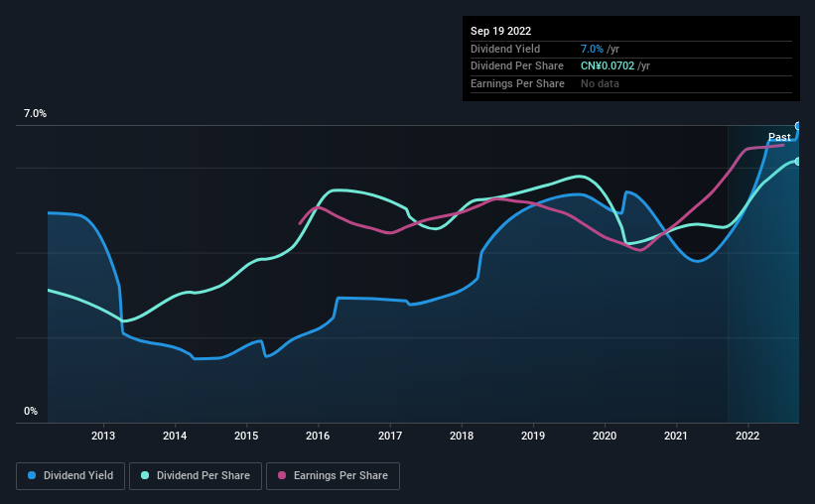Click the Dividend Yield line's end-point marker
Image resolution: width=815 pixels, height=504 pixels.
[x=798, y=126]
